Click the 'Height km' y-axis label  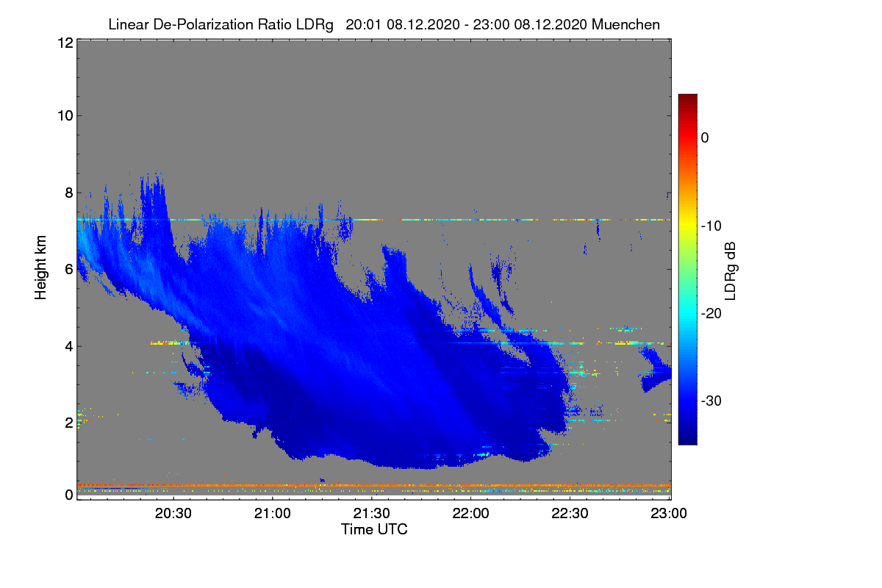[x=41, y=269]
